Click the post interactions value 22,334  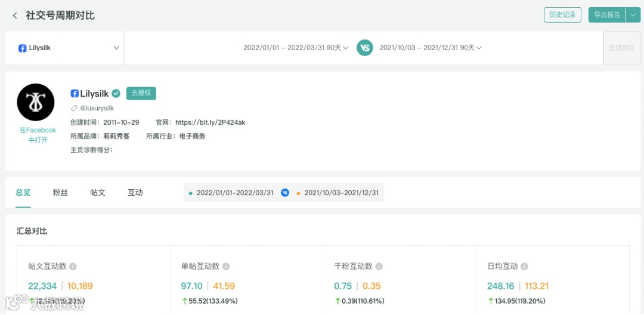coord(42,286)
